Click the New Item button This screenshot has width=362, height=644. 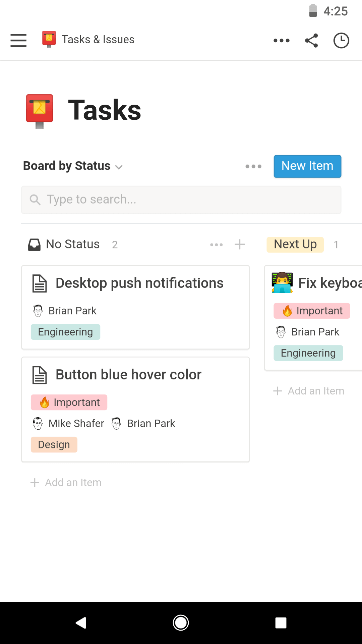click(x=307, y=166)
